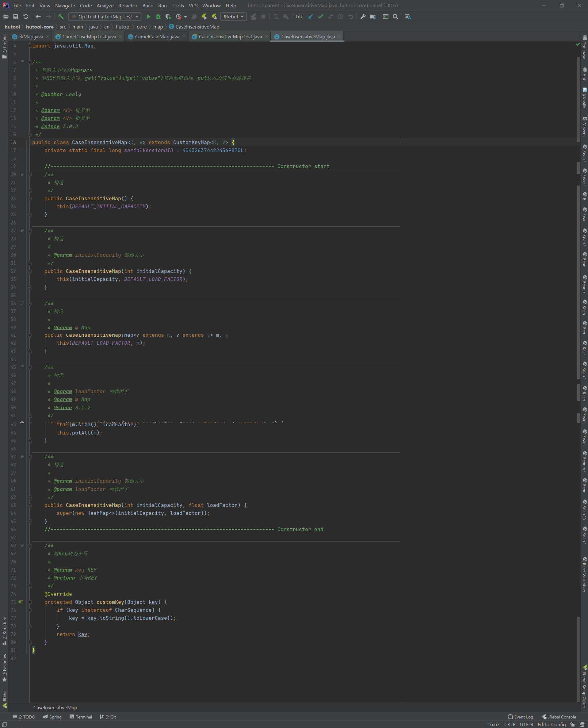Show Git history with the clock icon
Image resolution: width=588 pixels, height=728 pixels.
click(340, 17)
